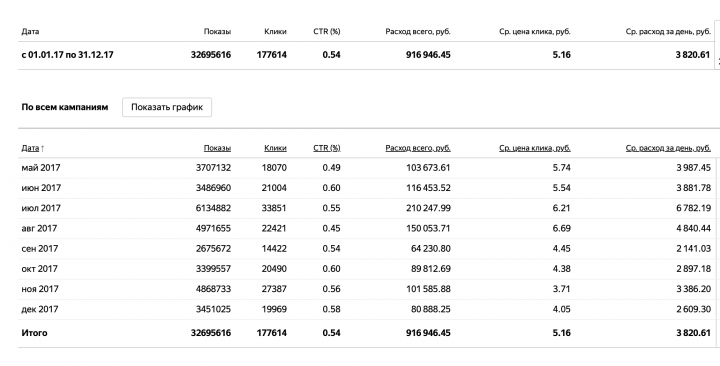The height and width of the screenshot is (366, 720).
Task: Click expense value 101 585.88
Action: tap(428, 289)
